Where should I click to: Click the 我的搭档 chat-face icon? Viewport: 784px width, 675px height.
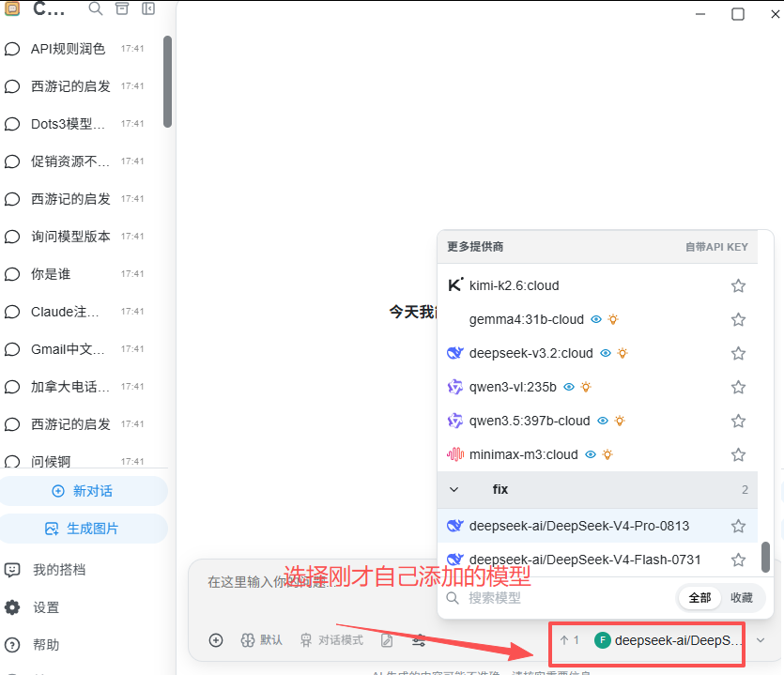12,570
